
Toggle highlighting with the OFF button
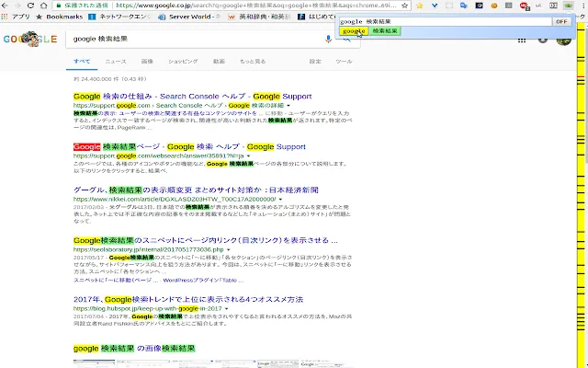(561, 22)
